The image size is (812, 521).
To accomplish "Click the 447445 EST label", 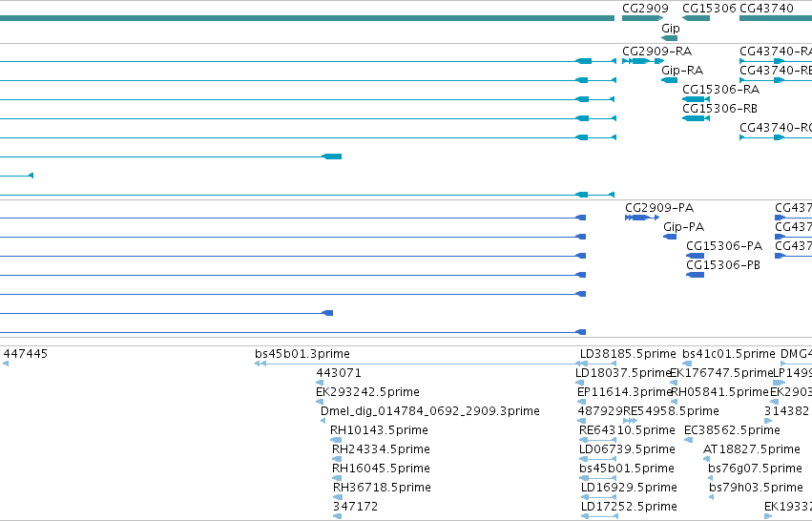I will [26, 354].
